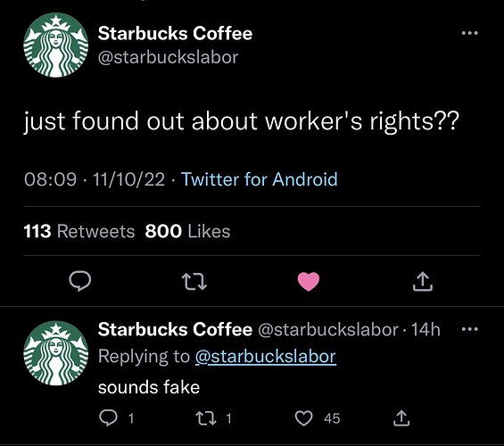
Task: Open Starbucks Coffee name in reply
Action: (175, 329)
